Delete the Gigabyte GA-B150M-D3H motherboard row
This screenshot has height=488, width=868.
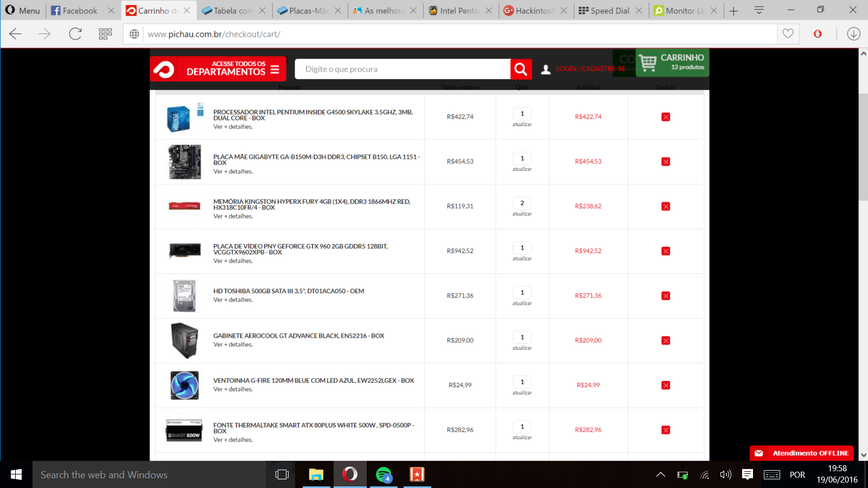point(666,162)
